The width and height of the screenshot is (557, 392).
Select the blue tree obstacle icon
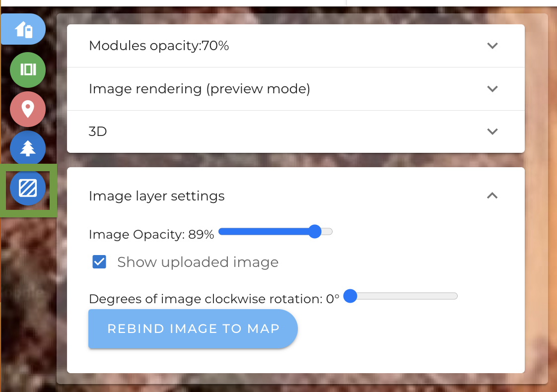pos(28,148)
